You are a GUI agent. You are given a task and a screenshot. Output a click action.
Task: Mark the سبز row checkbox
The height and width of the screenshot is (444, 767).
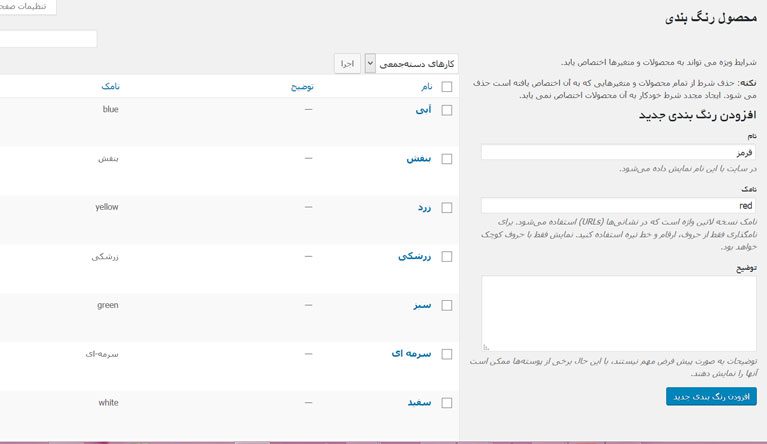(447, 305)
